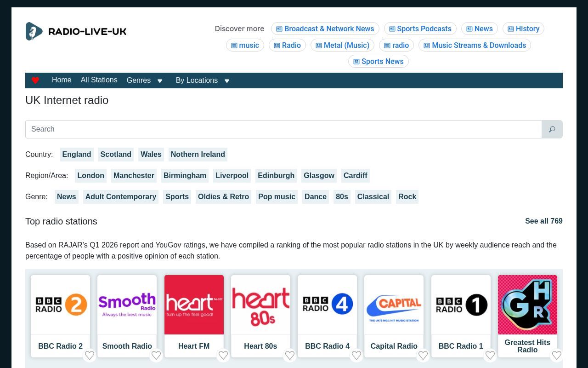Select Birmingham region tag
This screenshot has width=588, height=368.
(185, 176)
